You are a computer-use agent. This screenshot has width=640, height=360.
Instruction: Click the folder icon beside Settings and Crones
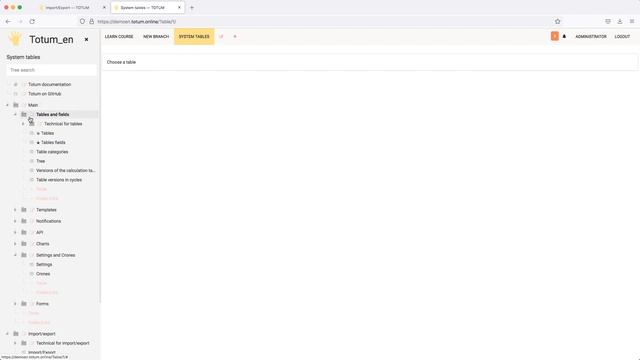tap(24, 255)
